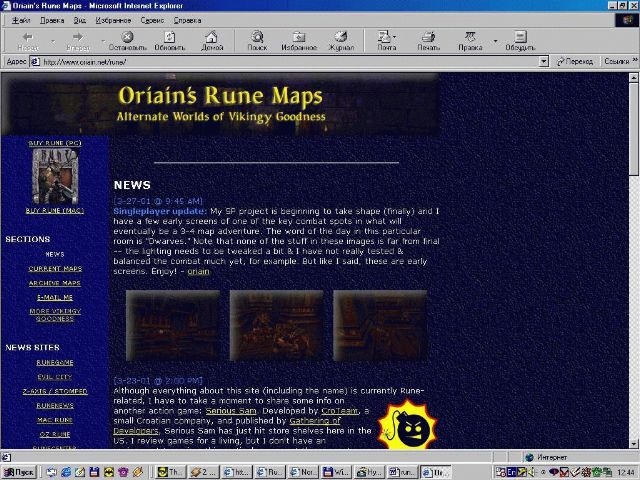This screenshot has height=480, width=640.
Task: Click the Вперед (Forward) toolbar button
Action: [78, 41]
